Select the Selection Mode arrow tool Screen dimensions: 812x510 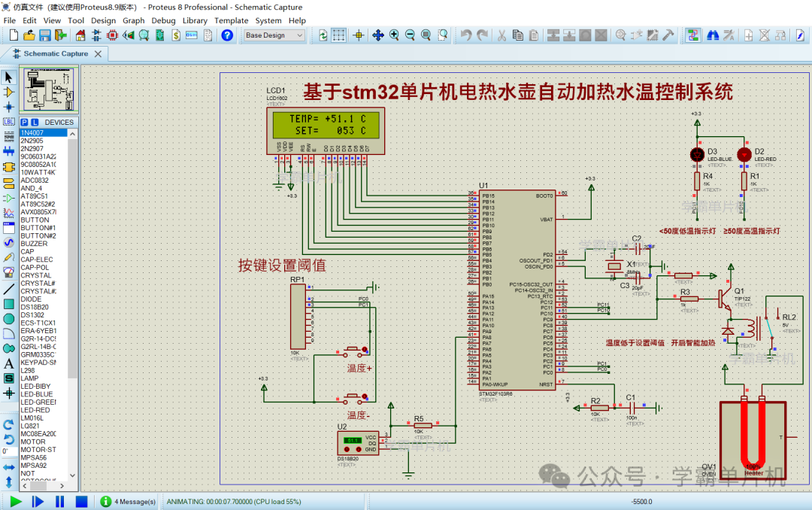9,77
